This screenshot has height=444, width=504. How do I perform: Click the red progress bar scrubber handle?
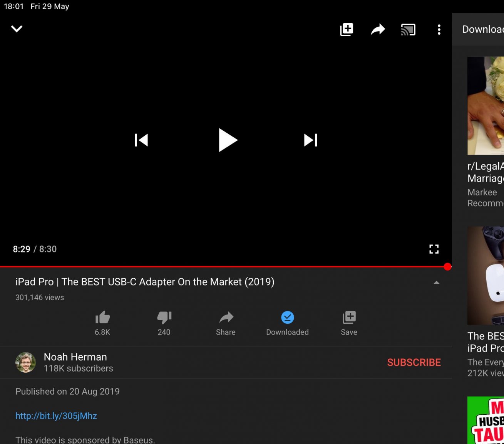[x=447, y=266]
